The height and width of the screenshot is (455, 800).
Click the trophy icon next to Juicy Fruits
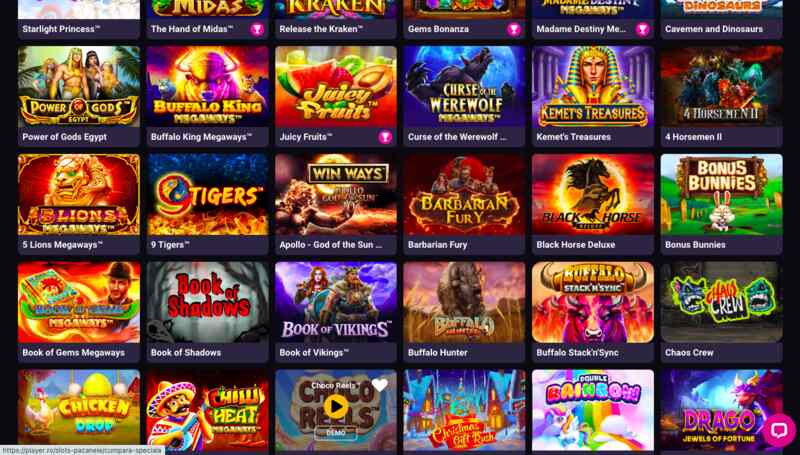click(x=385, y=137)
